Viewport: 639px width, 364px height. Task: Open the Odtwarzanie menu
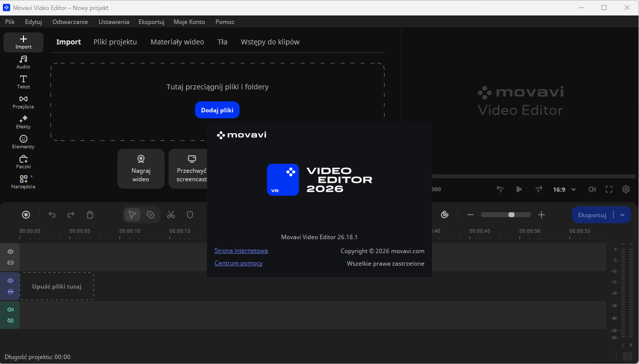pos(70,22)
